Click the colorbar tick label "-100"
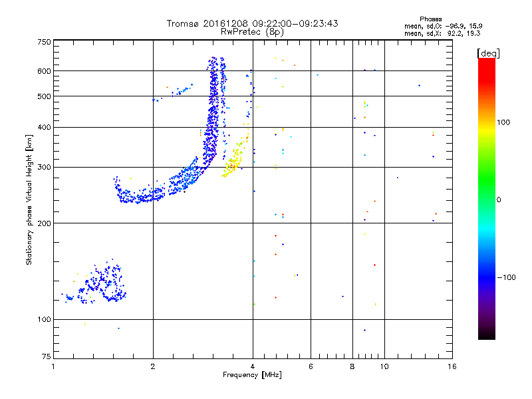The height and width of the screenshot is (399, 532). (507, 277)
